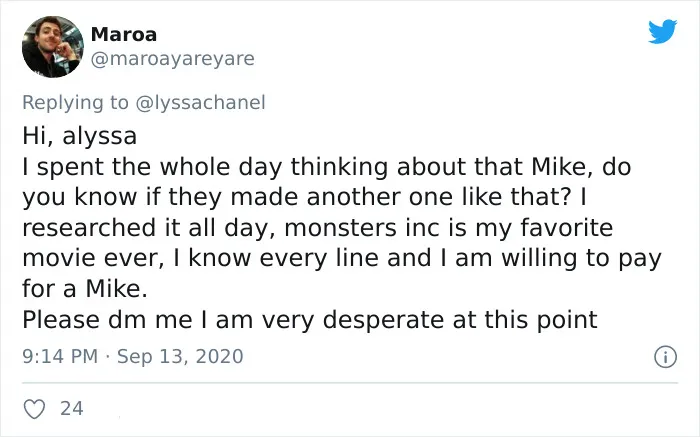Viewport: 700px width, 437px height.
Task: Click the 9:14 PM timestamp
Action: pos(60,356)
